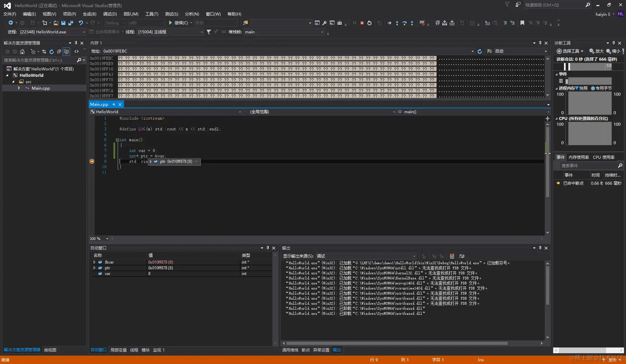Click the Restart debugging icon
This screenshot has height=364, width=626.
(x=369, y=23)
